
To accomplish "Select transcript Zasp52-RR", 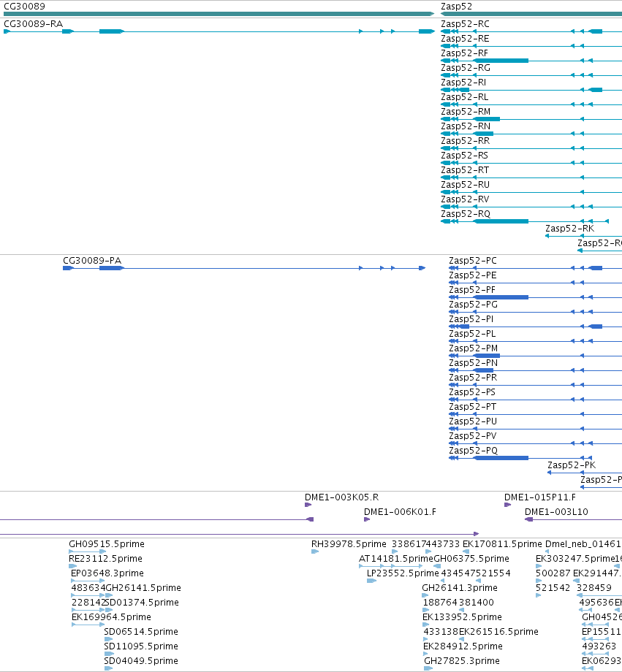I will 465,140.
